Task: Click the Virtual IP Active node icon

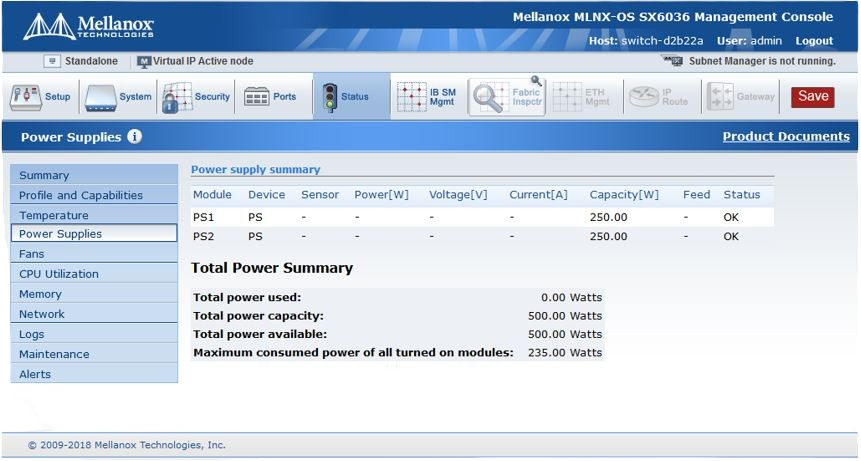Action: 144,61
